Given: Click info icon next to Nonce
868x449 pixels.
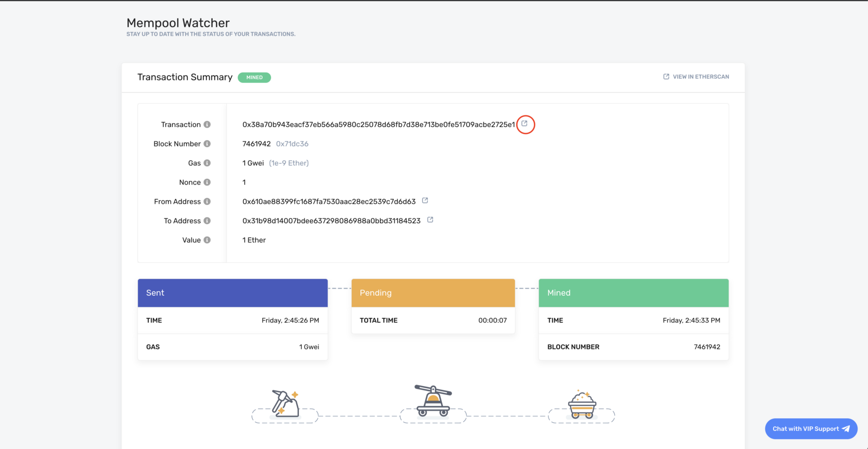Looking at the screenshot, I should (207, 182).
